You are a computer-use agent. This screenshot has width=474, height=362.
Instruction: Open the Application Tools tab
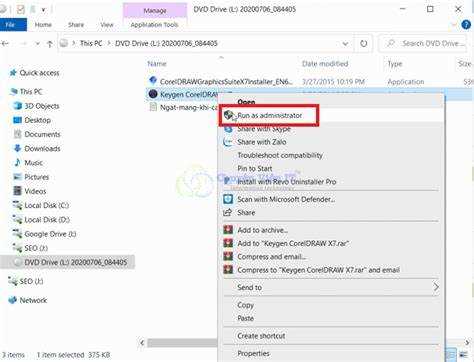pos(154,25)
